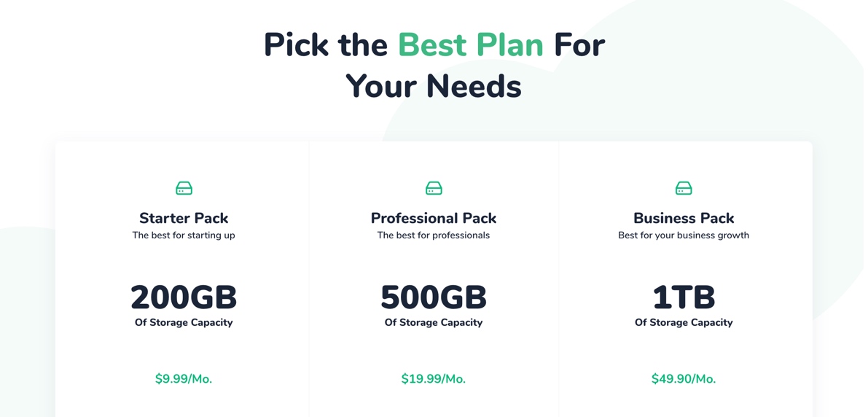Click the $9.99/Mo. price
Image resolution: width=868 pixels, height=417 pixels.
(x=184, y=379)
